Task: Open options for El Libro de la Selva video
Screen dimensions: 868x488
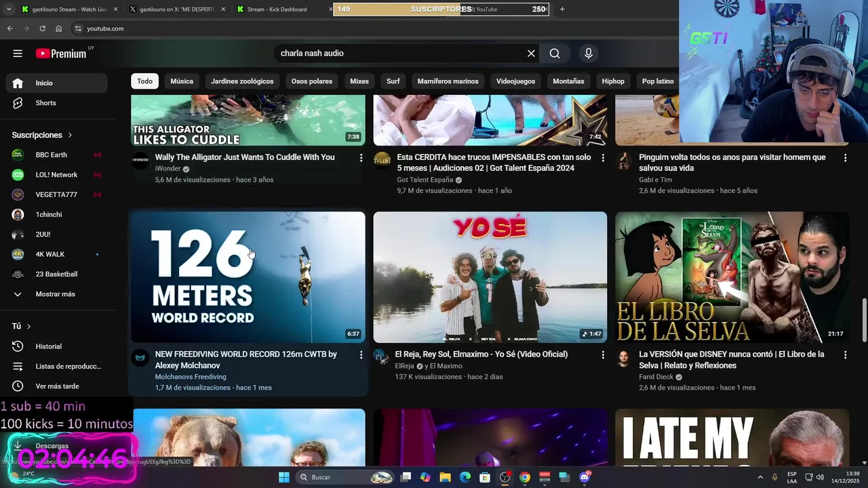Action: (x=845, y=355)
